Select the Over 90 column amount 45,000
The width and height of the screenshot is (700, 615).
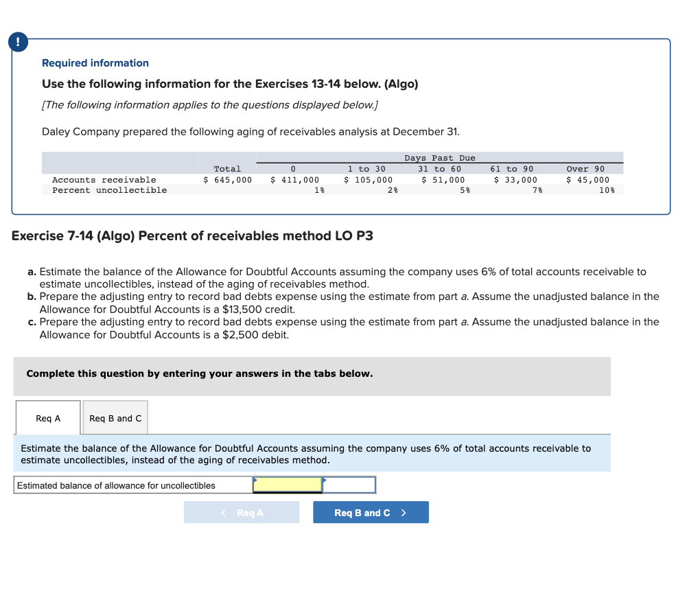(588, 179)
